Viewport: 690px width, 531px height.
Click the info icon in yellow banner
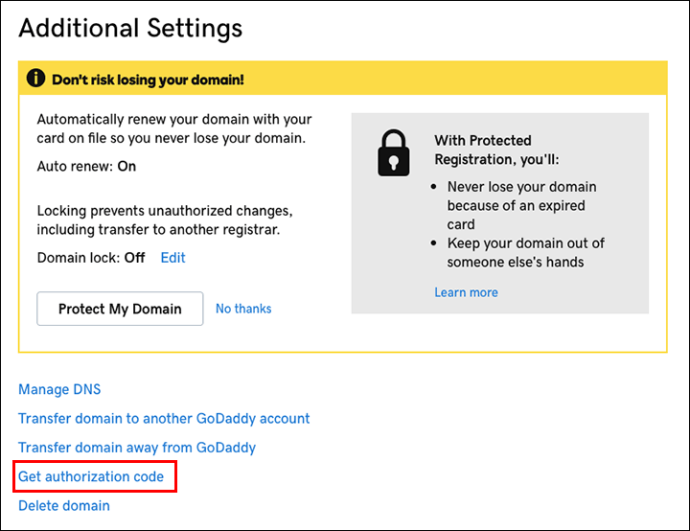coord(36,78)
